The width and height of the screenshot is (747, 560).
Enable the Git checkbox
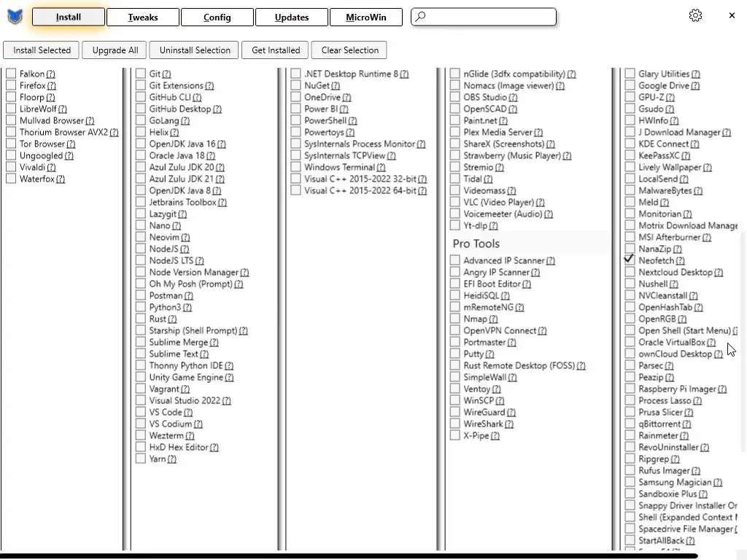coord(141,74)
